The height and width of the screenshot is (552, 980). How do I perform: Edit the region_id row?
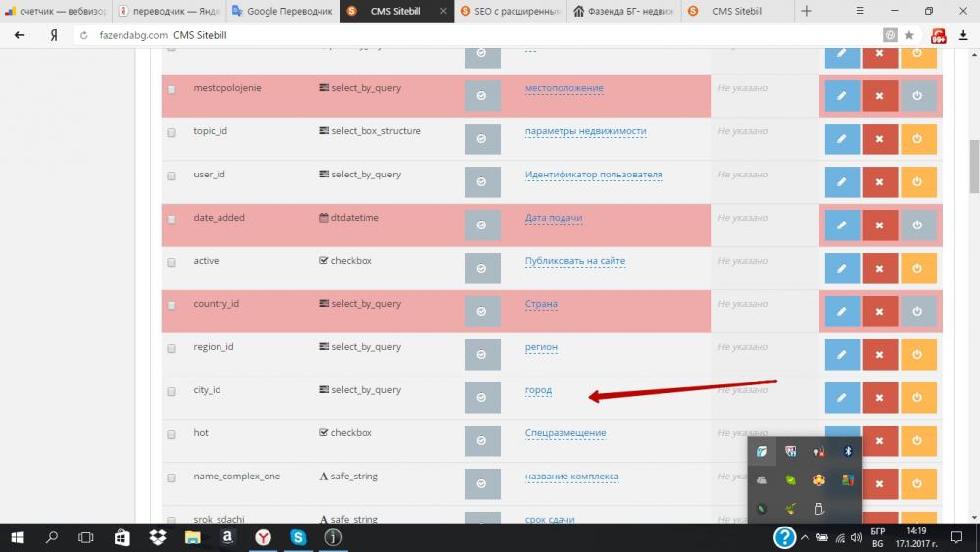(x=842, y=355)
